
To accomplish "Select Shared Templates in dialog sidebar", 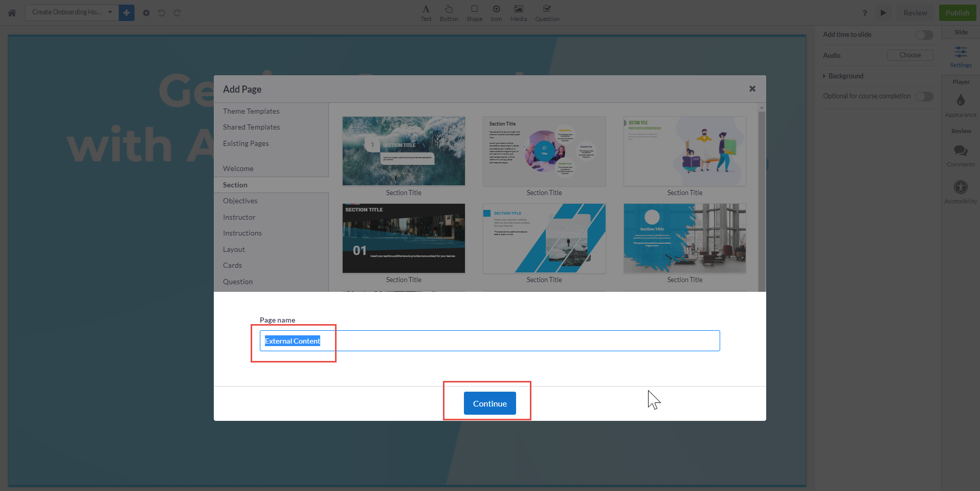I will coord(251,127).
